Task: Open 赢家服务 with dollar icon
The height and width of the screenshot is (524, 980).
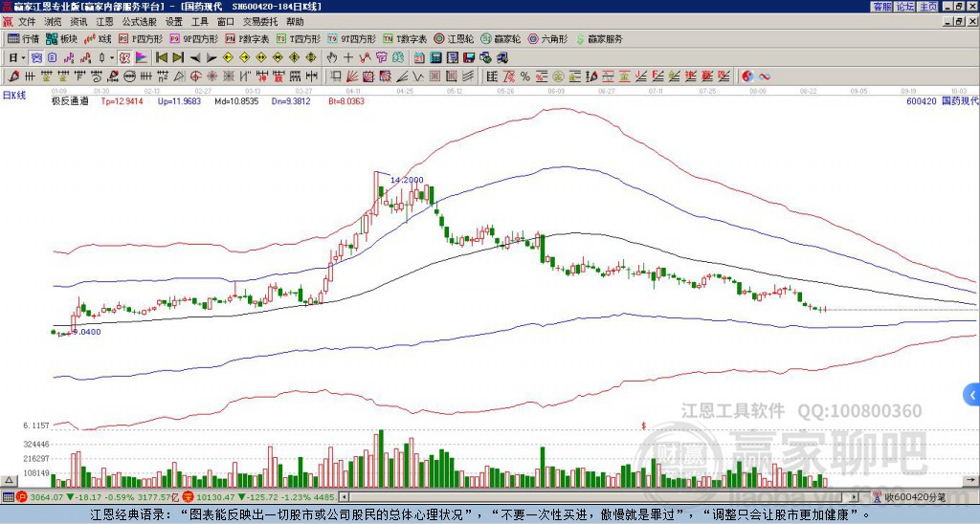Action: pos(599,38)
